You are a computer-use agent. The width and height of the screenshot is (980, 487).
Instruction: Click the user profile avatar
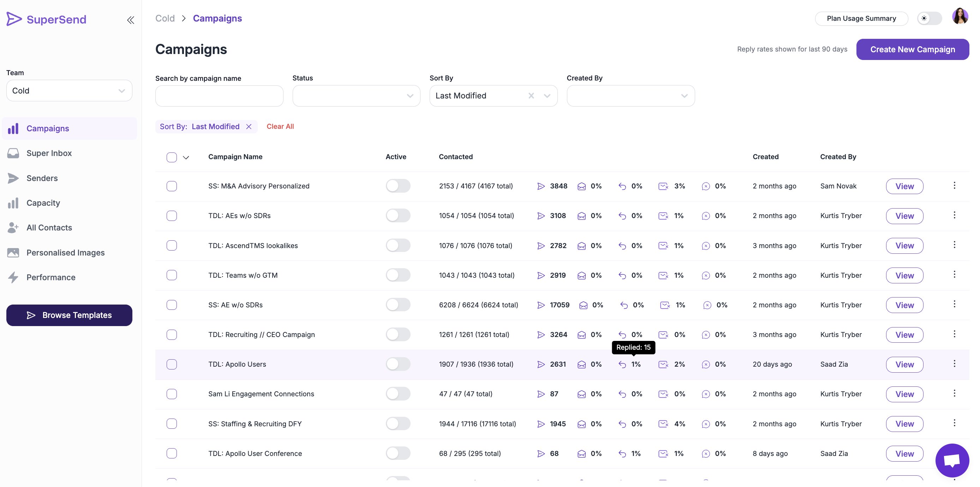coord(960,17)
